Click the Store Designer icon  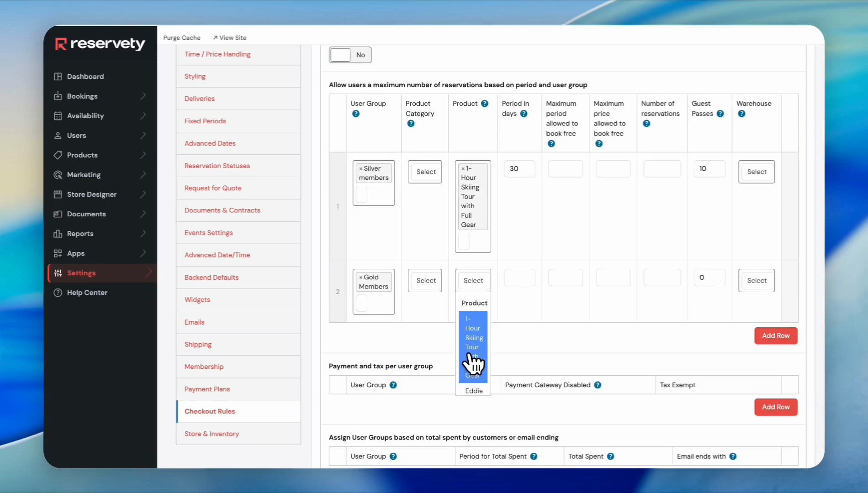[x=58, y=194]
